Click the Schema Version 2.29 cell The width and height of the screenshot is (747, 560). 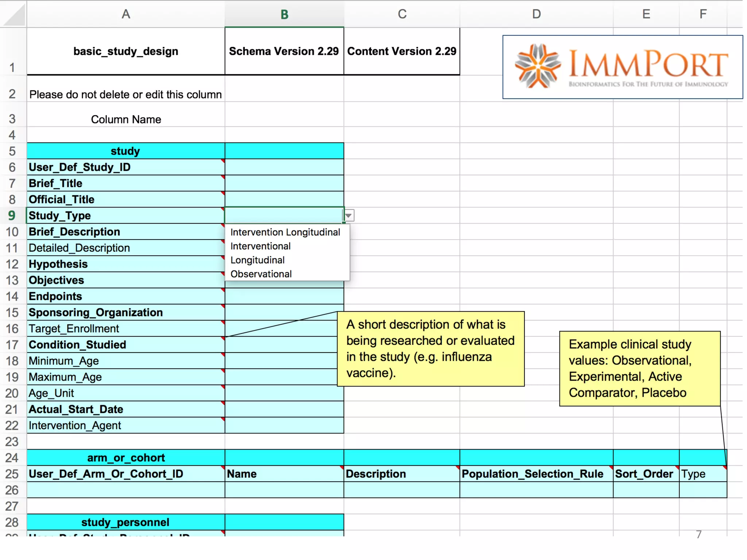pos(284,51)
